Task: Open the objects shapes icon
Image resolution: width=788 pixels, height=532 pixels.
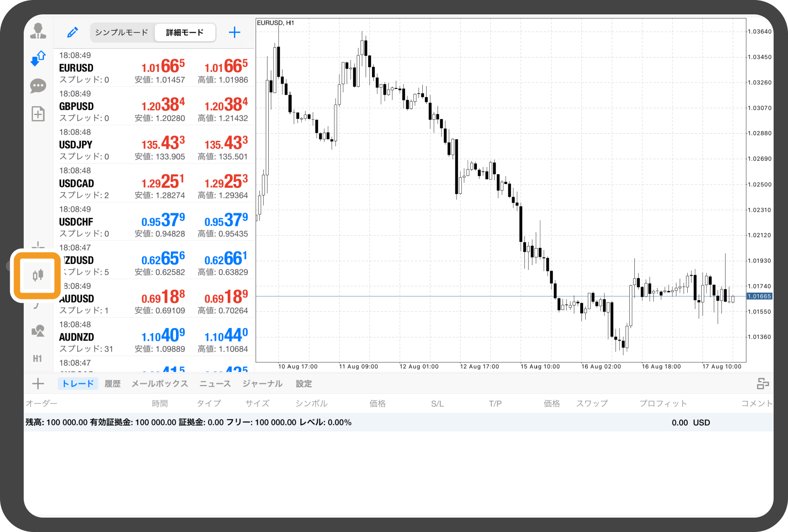Action: [x=38, y=331]
